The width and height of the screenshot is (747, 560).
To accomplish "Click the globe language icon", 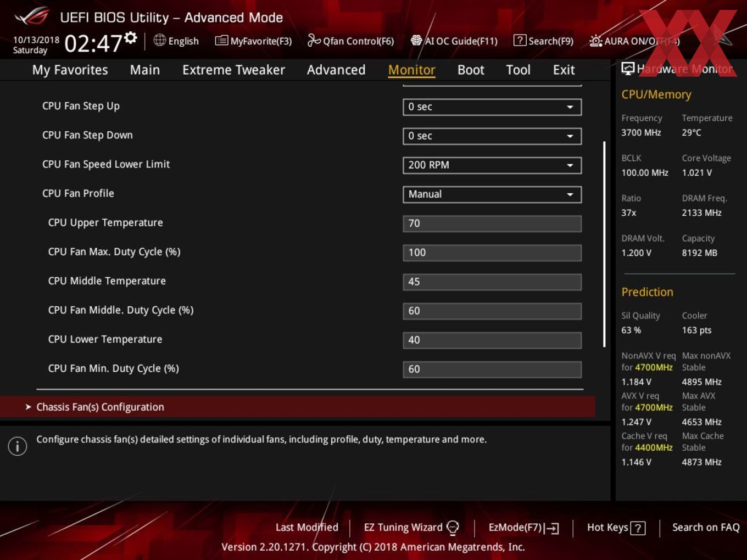I will tap(159, 40).
